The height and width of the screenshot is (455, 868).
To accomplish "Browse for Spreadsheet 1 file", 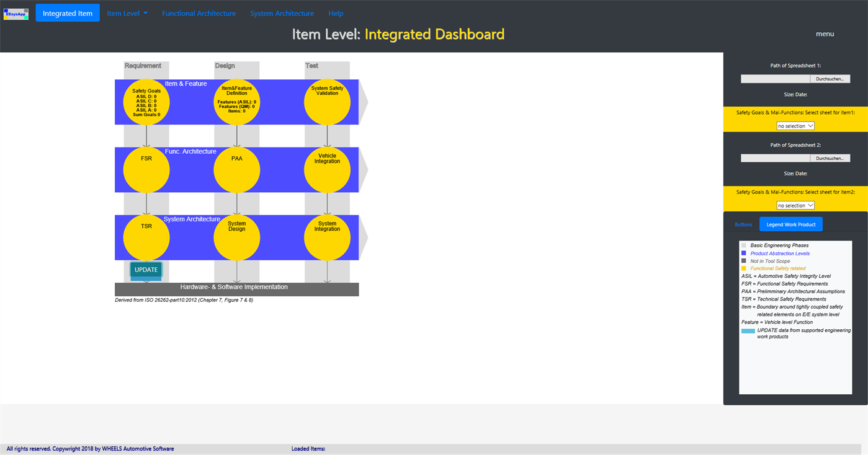I will [x=830, y=79].
